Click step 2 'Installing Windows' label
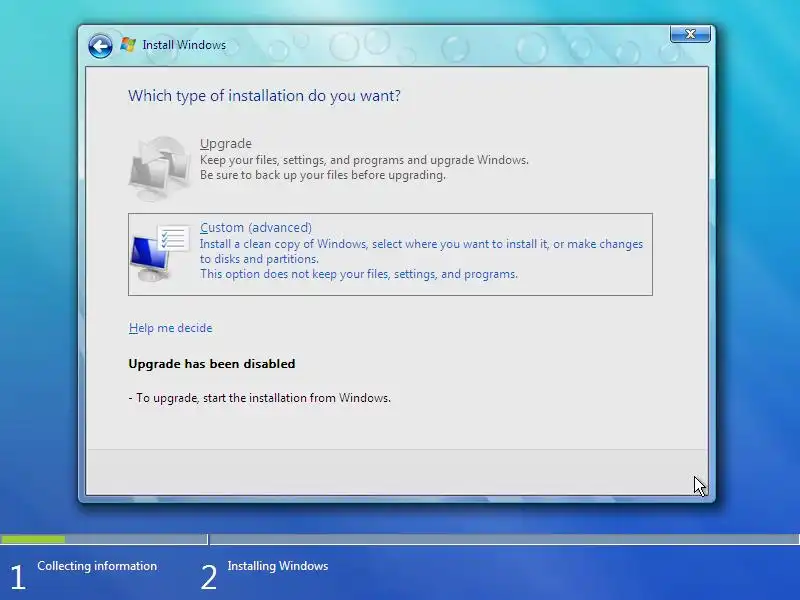800x600 pixels. point(278,566)
